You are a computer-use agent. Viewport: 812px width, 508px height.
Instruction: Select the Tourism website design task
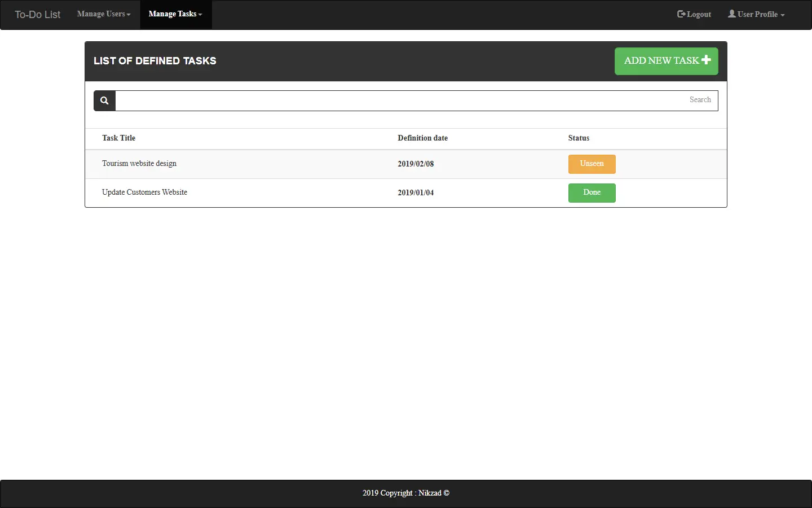139,164
